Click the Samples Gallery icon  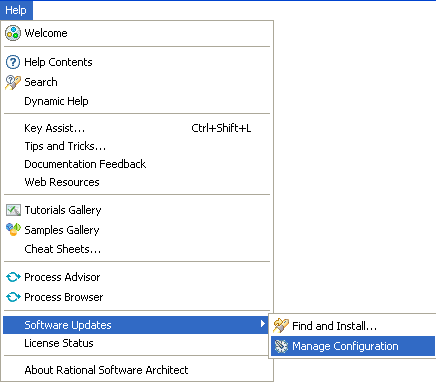pos(13,230)
